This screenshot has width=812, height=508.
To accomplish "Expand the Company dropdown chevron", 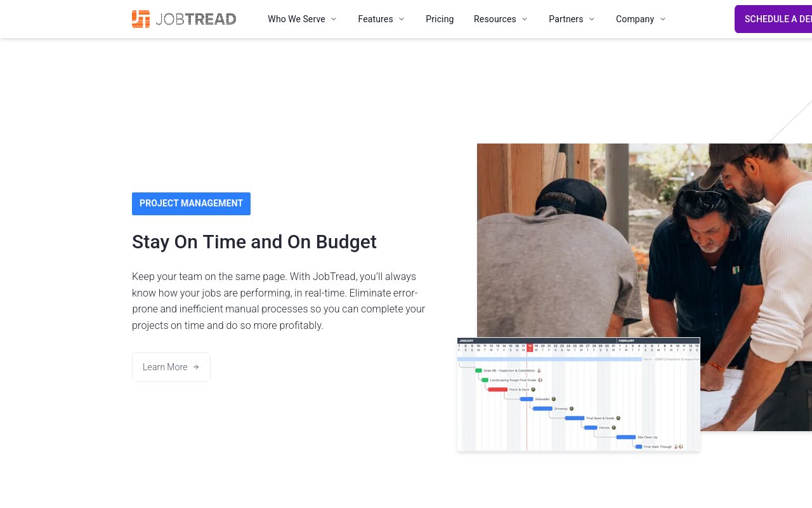I will [663, 19].
